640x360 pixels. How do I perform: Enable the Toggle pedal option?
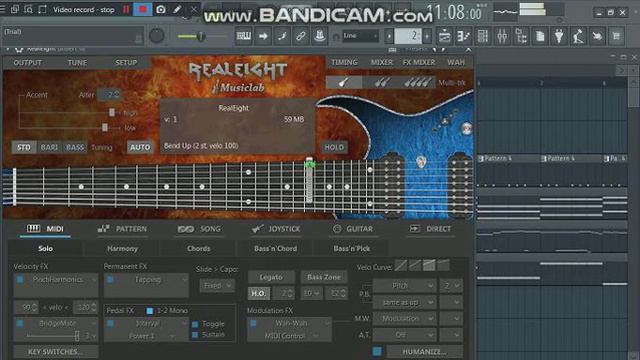point(195,324)
